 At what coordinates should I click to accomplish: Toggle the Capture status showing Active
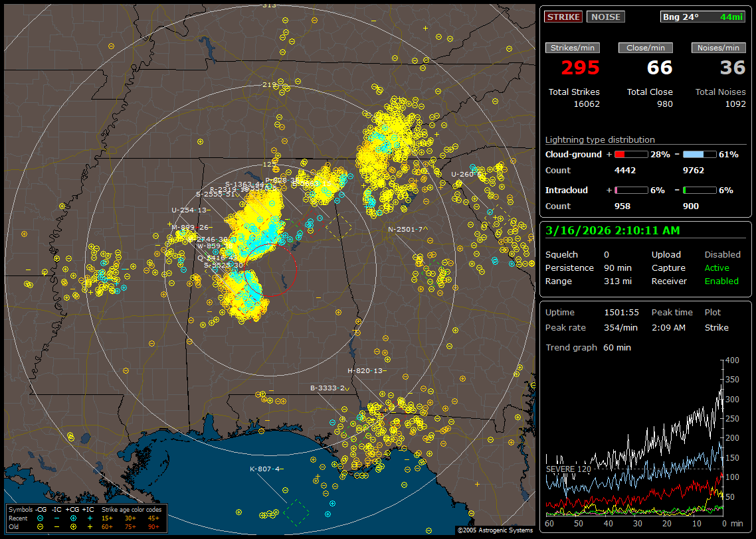[x=717, y=268]
